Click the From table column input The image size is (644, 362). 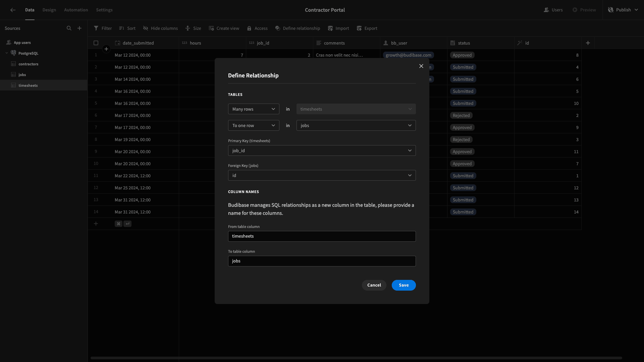322,236
